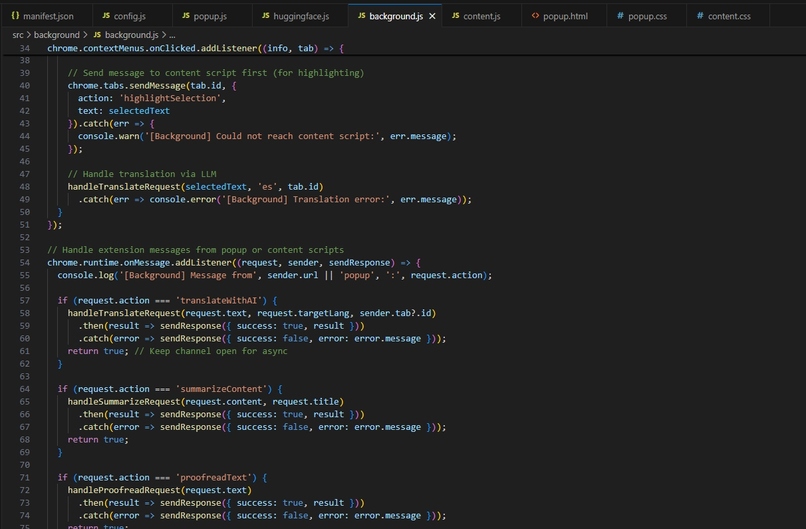The width and height of the screenshot is (806, 529).
Task: Switch to the config.js tab
Action: (124, 16)
